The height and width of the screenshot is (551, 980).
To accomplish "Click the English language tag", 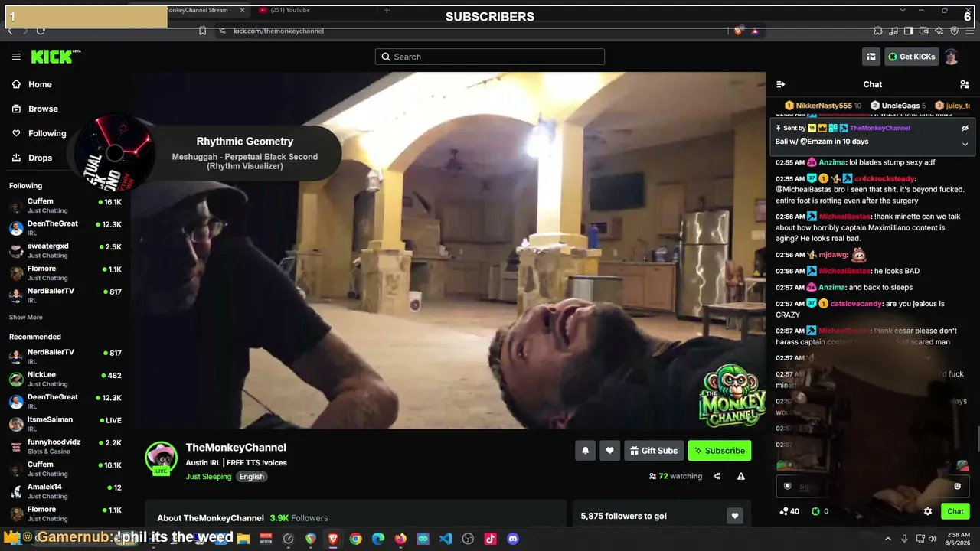I will 251,477.
